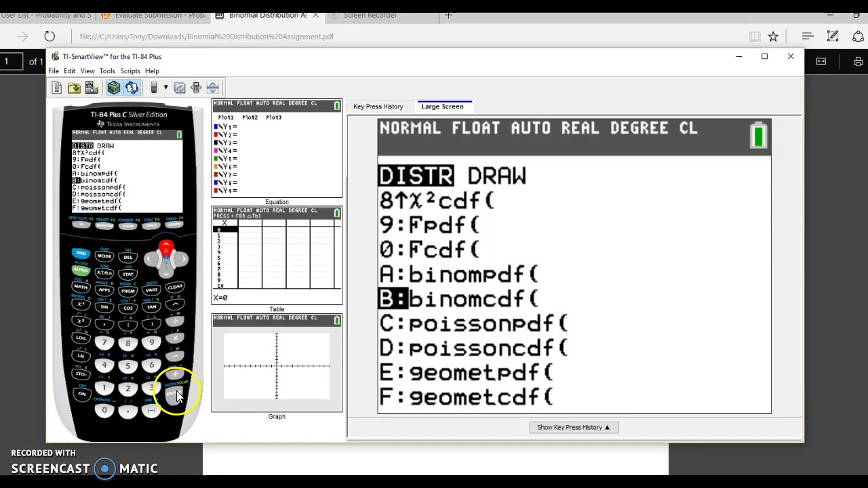Click 'F:geometcdf(' on the large screen
The width and height of the screenshot is (868, 488).
[x=466, y=396]
